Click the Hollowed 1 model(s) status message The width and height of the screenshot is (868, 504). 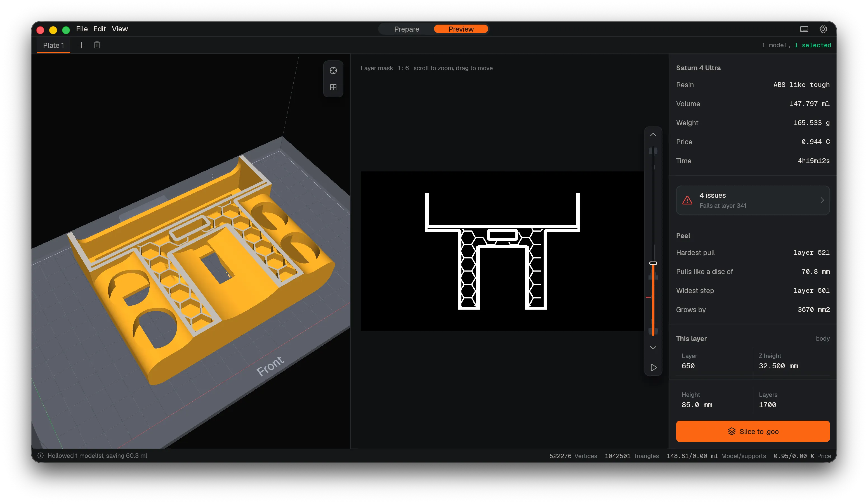click(97, 455)
